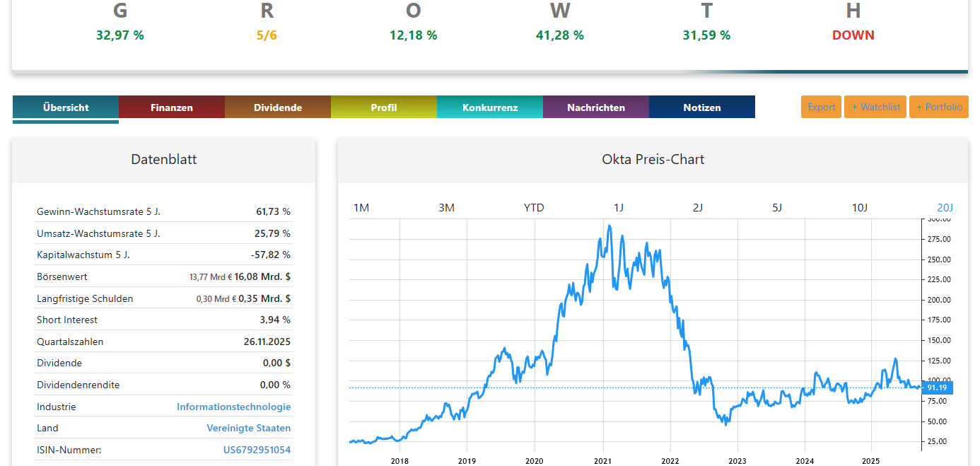The height and width of the screenshot is (466, 980).
Task: Open the Informationstechnologie industry link
Action: coord(233,407)
